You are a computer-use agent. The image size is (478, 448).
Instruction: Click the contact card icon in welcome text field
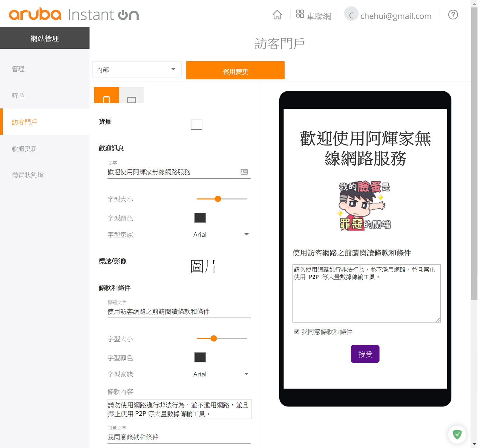coord(244,172)
